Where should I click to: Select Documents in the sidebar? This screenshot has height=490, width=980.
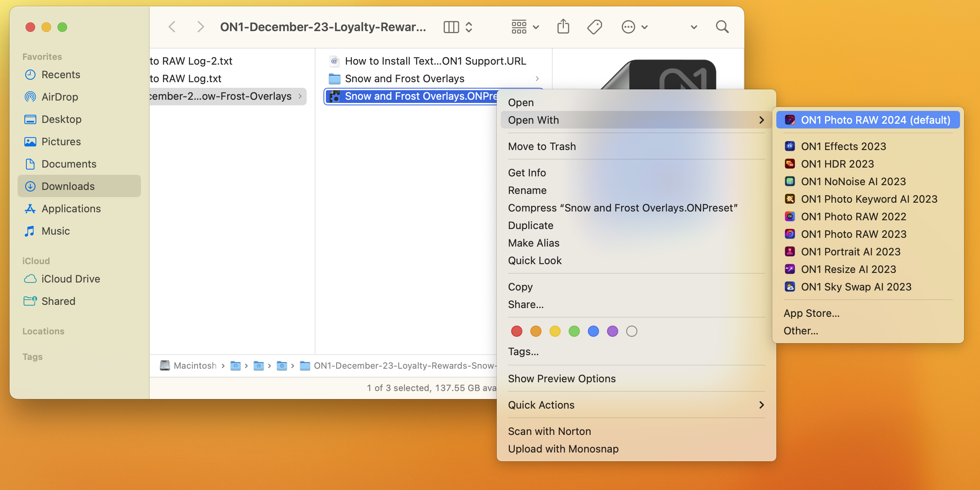click(79, 164)
